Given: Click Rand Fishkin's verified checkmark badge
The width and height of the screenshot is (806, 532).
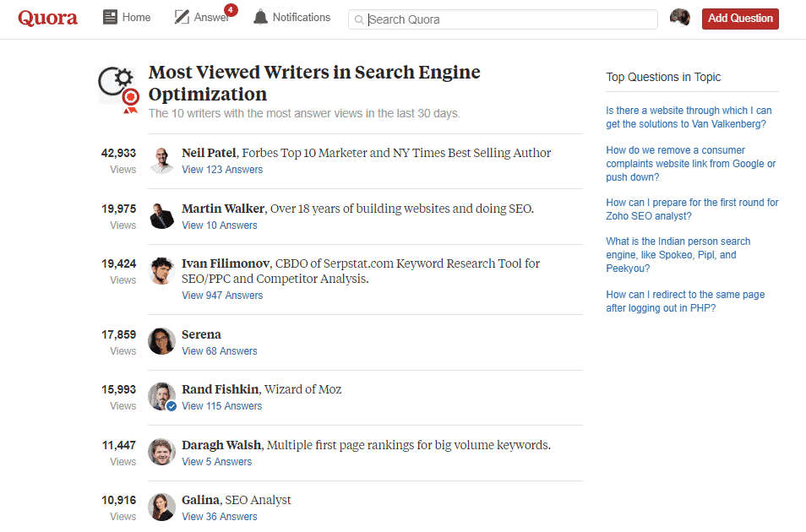Looking at the screenshot, I should click(x=172, y=406).
